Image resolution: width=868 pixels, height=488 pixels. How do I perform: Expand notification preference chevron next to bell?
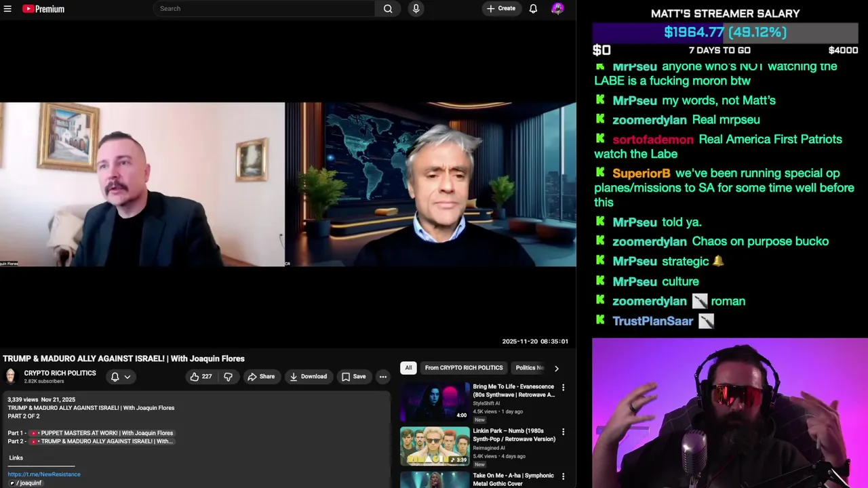click(127, 377)
